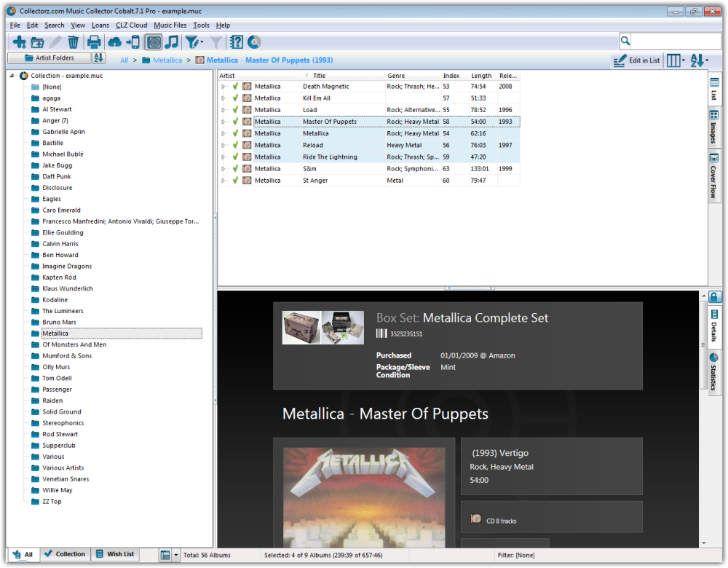This screenshot has width=728, height=568.
Task: Switch to the vertical List view tab
Action: click(x=714, y=89)
